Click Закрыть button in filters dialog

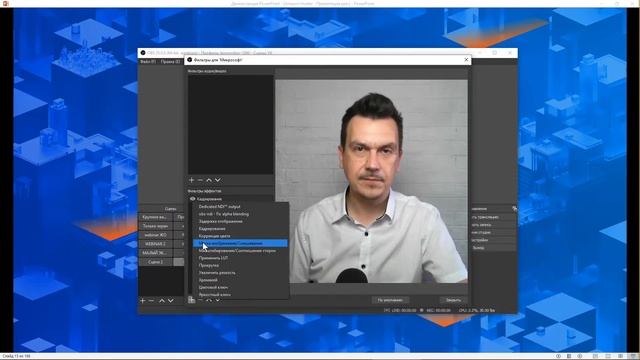click(453, 300)
